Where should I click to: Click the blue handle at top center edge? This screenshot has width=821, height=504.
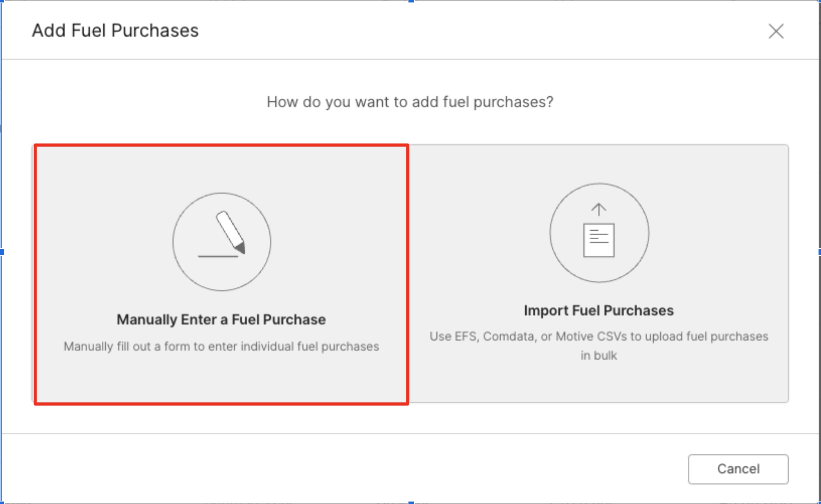(411, 1)
